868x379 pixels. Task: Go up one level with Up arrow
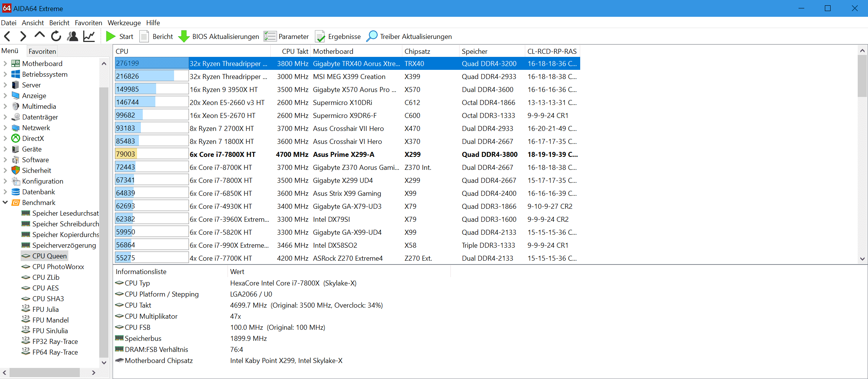tap(39, 35)
